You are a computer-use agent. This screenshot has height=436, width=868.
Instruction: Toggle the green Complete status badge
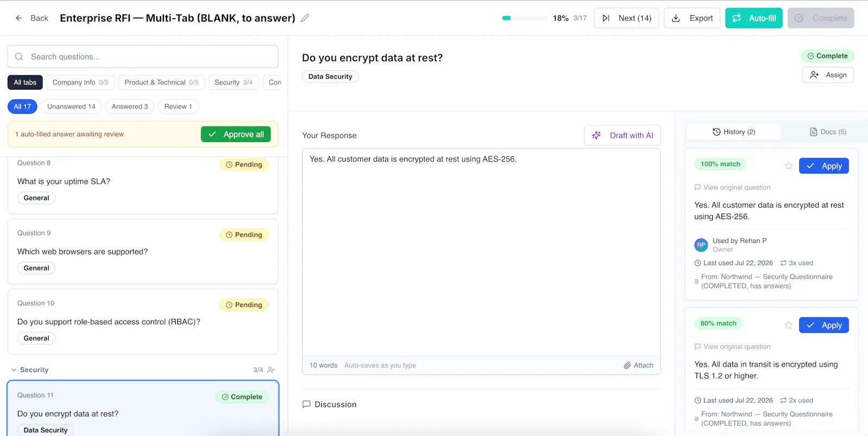tap(827, 56)
